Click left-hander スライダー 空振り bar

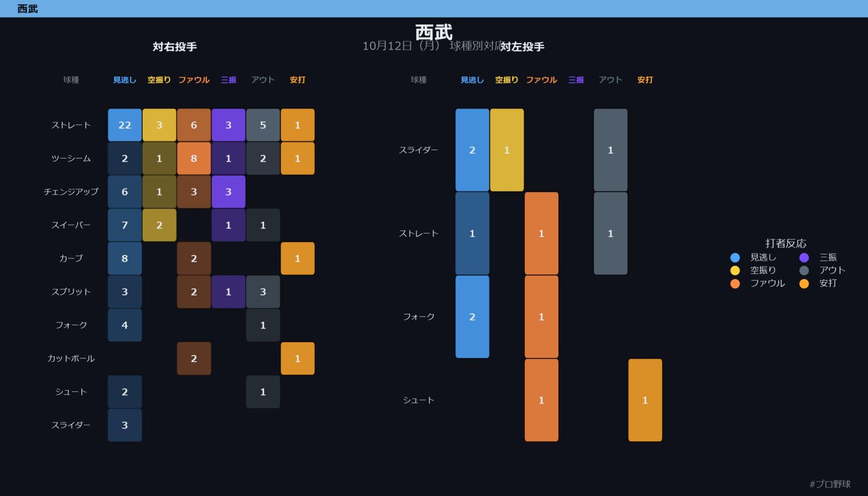[x=507, y=150]
